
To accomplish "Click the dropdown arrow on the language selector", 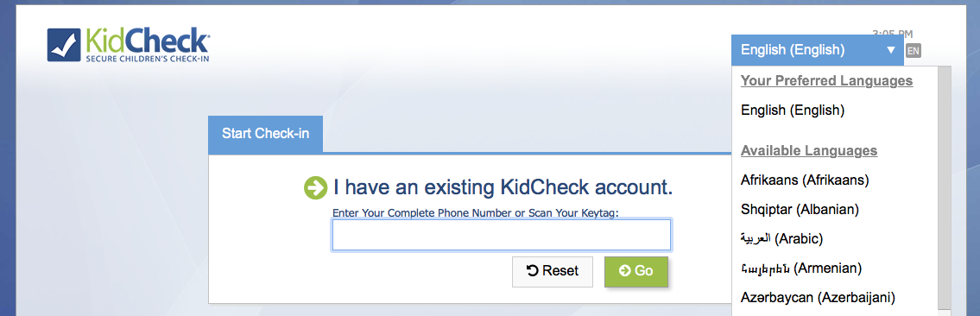I will 890,50.
